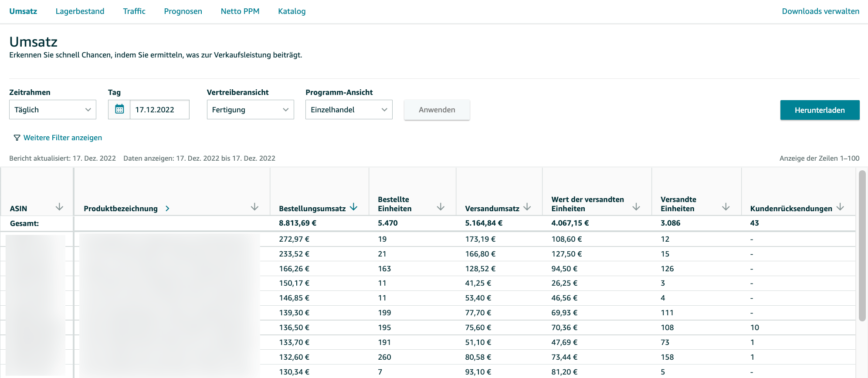Select the cell 81,20 €
Image resolution: width=868 pixels, height=378 pixels.
tap(564, 372)
